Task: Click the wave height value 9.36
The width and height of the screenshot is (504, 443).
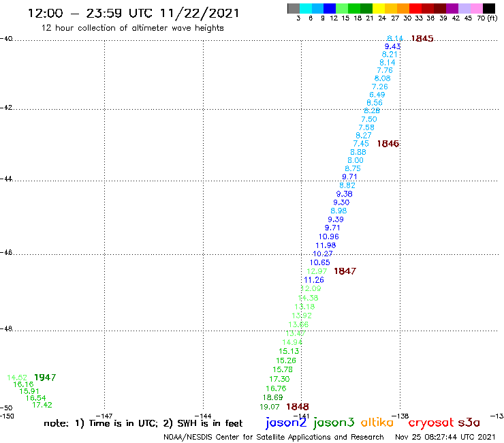Action: [x=344, y=194]
